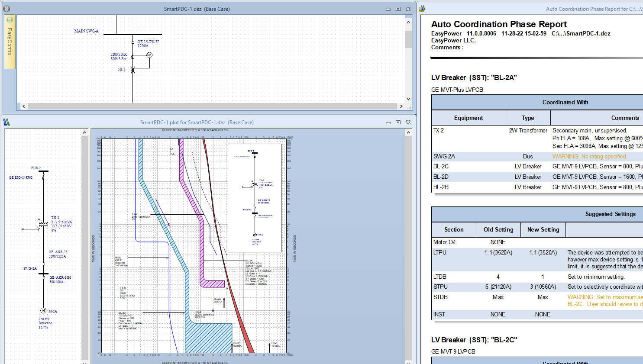Open the EasyControl side tab

click(10, 42)
